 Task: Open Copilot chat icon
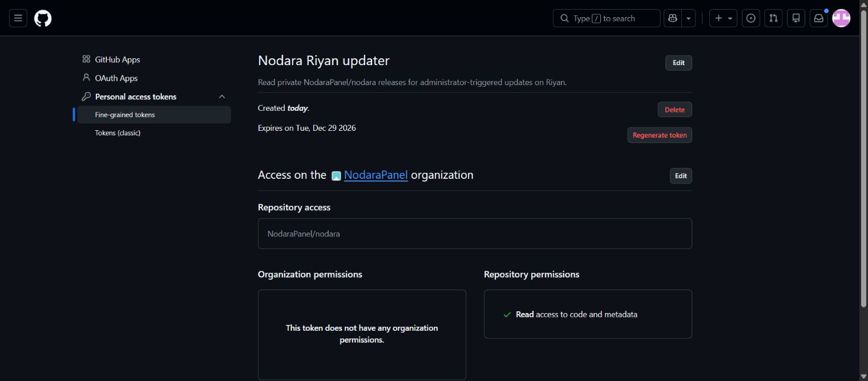pos(673,18)
